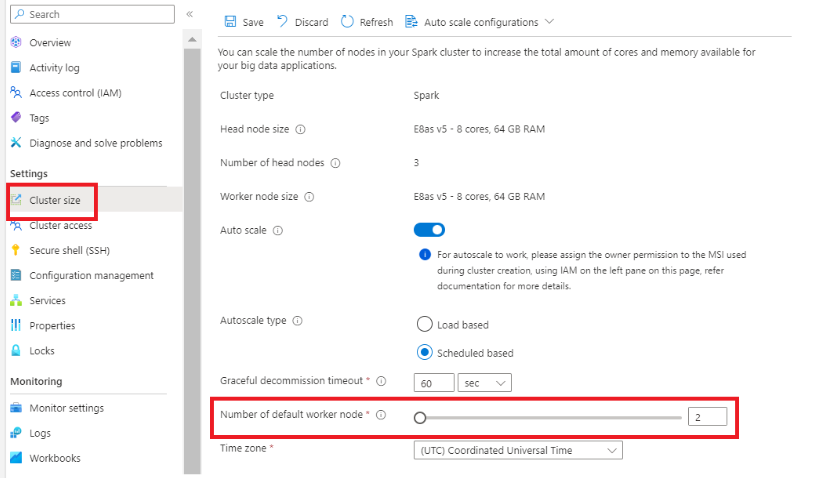Toggle the Auto scale switch

click(x=429, y=230)
